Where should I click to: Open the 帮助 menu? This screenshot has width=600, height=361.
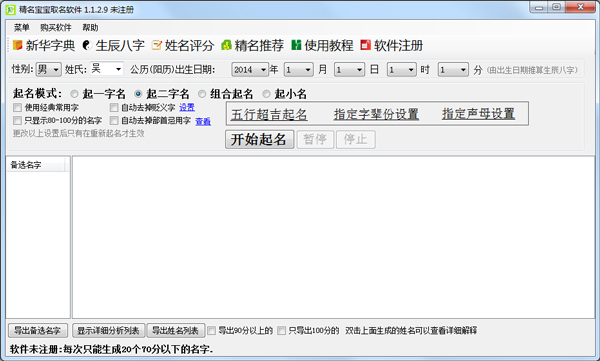click(90, 28)
